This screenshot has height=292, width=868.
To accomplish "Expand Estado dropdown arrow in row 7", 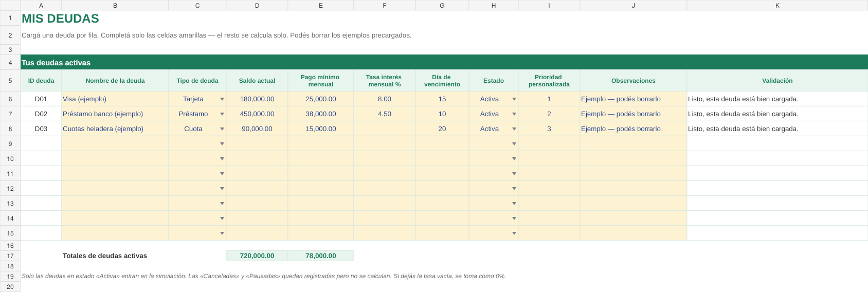I will tap(514, 114).
